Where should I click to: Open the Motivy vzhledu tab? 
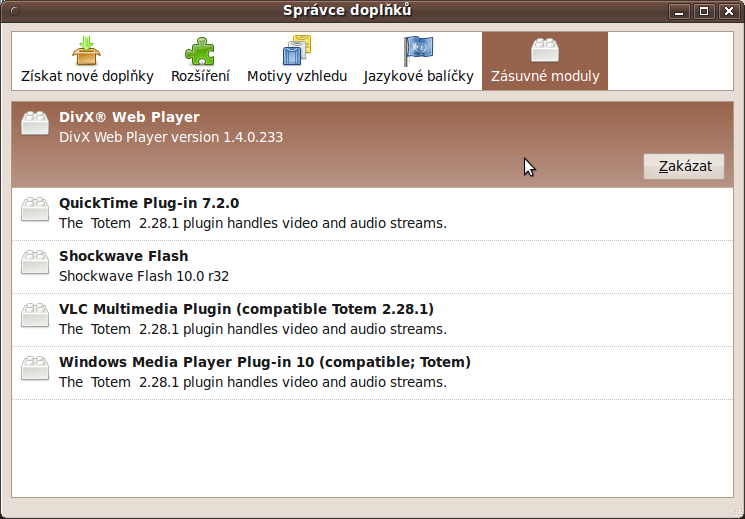click(297, 61)
